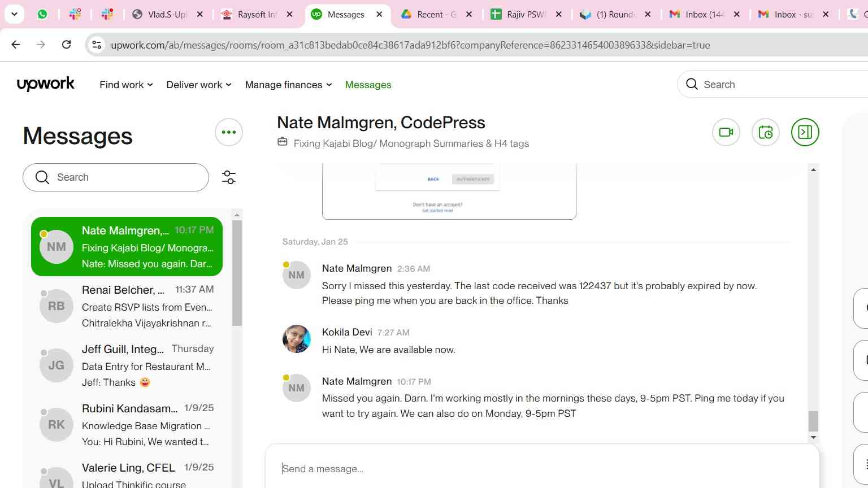Viewport: 868px width, 488px height.
Task: Click the RB avatar of Renai Belcher
Action: (x=57, y=306)
